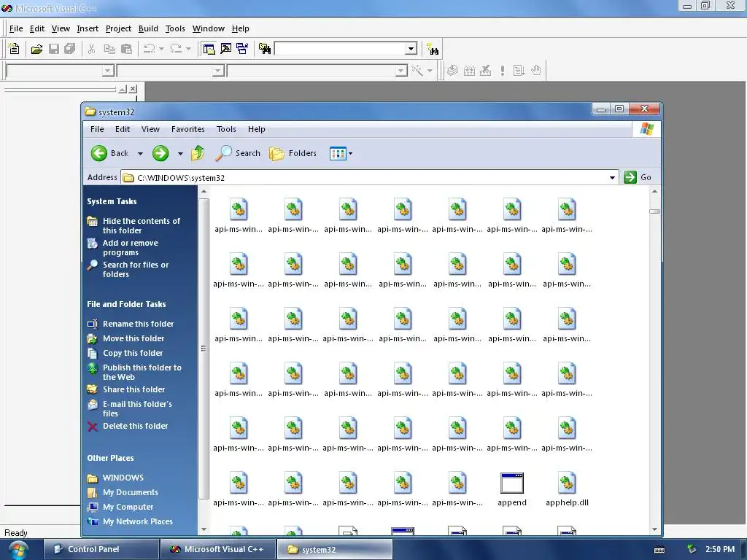Open the Build menu in Visual C++

[148, 28]
